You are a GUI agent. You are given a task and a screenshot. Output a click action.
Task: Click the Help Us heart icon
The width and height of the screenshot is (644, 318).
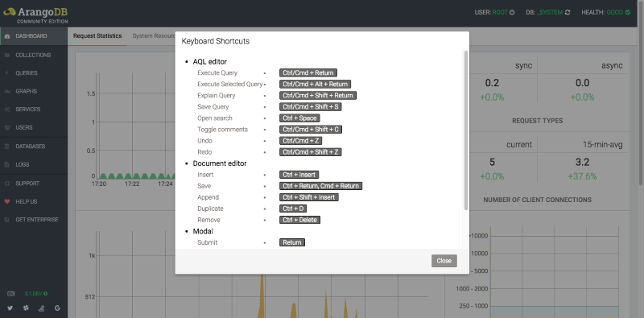(7, 202)
